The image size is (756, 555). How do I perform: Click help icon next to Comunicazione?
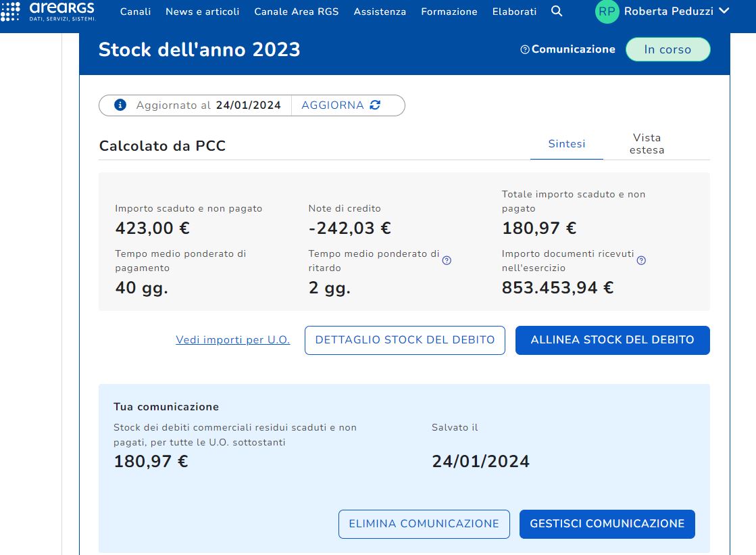[525, 50]
